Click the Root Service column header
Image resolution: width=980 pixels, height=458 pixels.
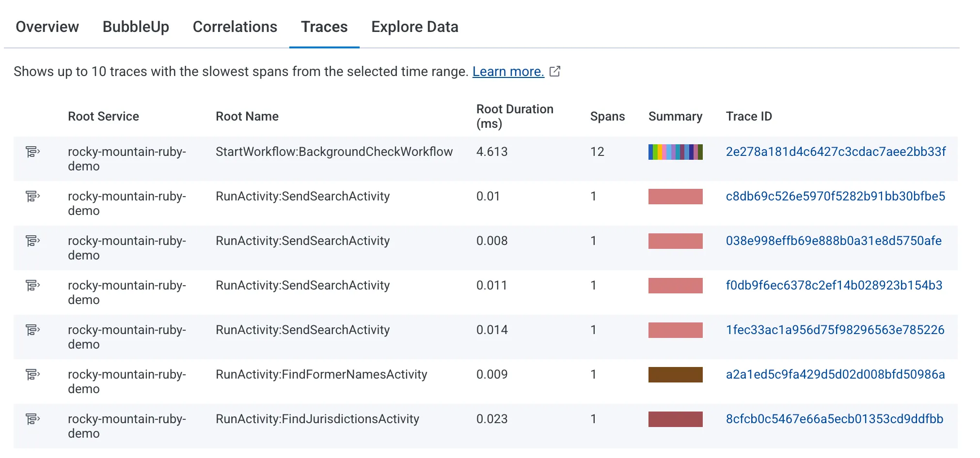pyautogui.click(x=103, y=116)
